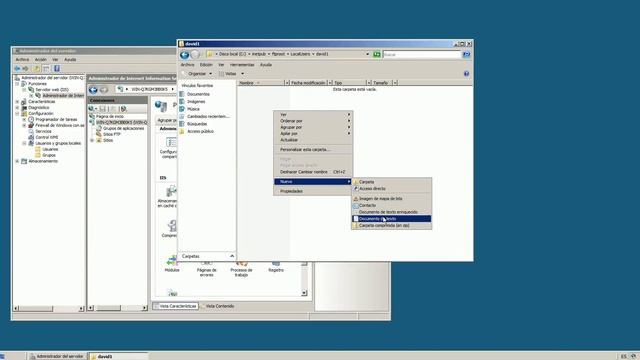Open the address bar history dropdown

(x=367, y=54)
